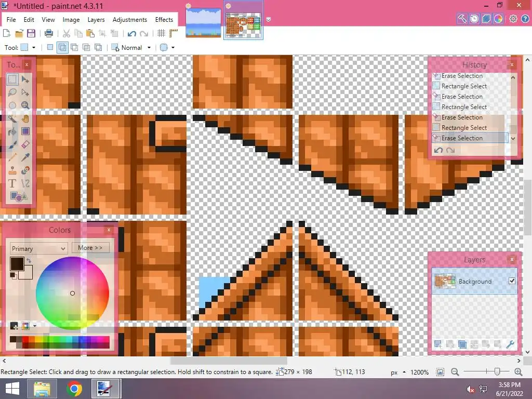This screenshot has height=399, width=532.
Task: Select the Recolor tool
Action: (x=25, y=170)
